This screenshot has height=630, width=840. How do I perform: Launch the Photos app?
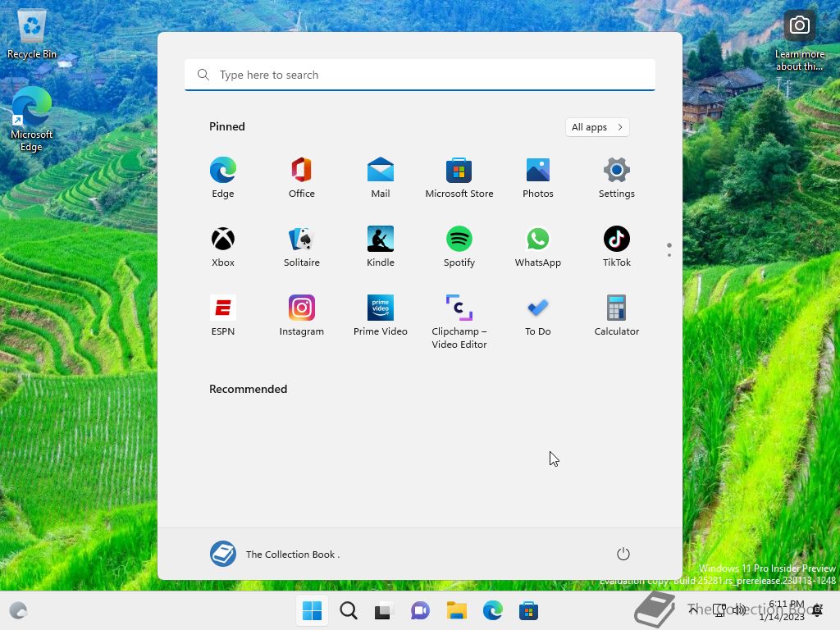coord(538,178)
